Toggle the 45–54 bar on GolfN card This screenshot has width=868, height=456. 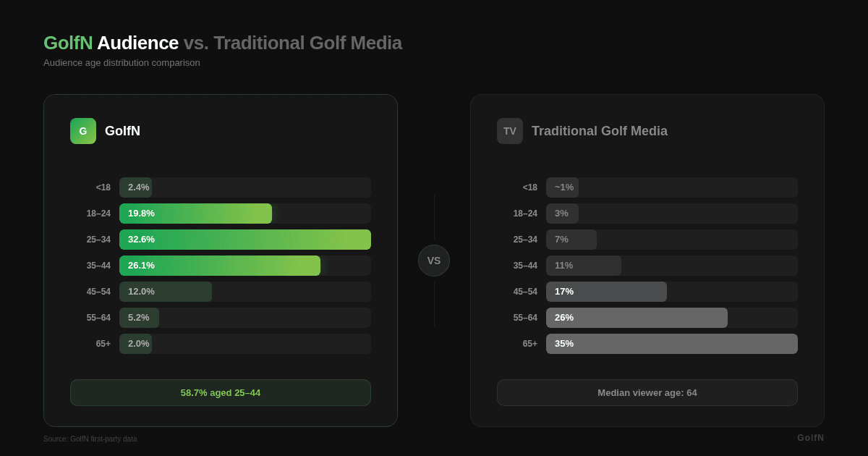coord(165,292)
